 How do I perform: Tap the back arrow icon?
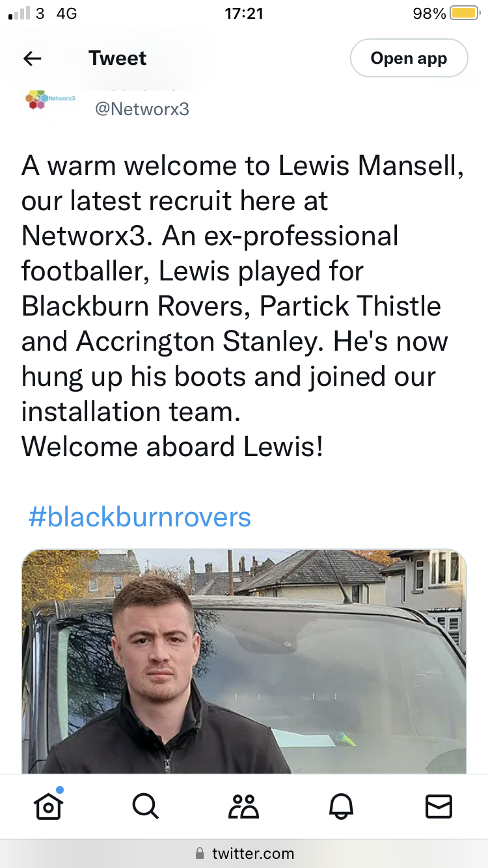pyautogui.click(x=32, y=59)
